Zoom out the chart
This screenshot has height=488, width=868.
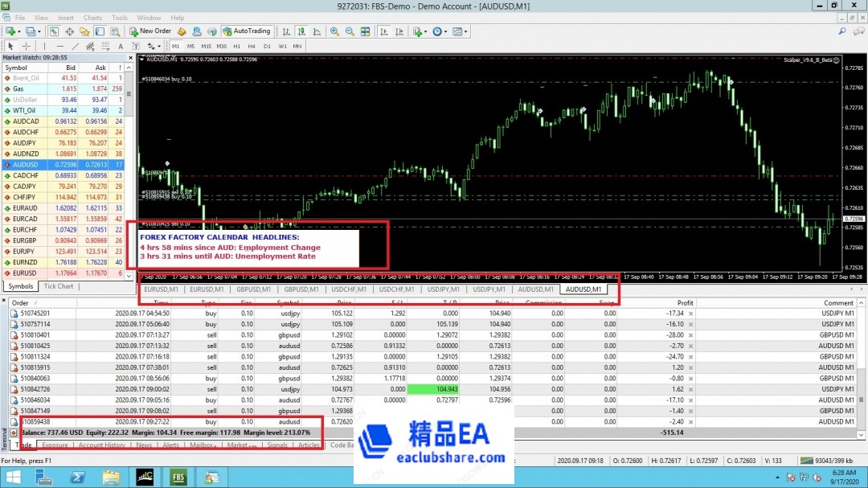point(350,31)
